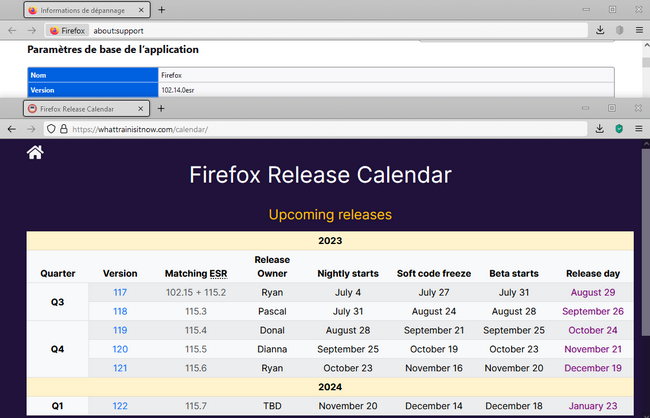Viewport: 650px width, 418px height.
Task: Open the hamburger menu in the Release Calendar window
Action: click(639, 129)
